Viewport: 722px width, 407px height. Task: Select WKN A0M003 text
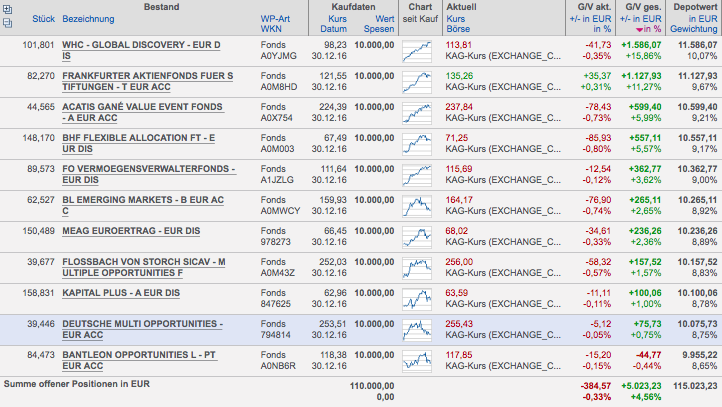coord(277,149)
